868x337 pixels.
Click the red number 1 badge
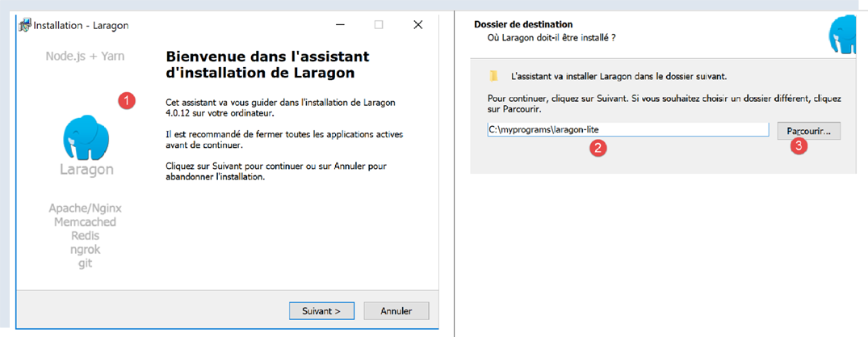[127, 100]
